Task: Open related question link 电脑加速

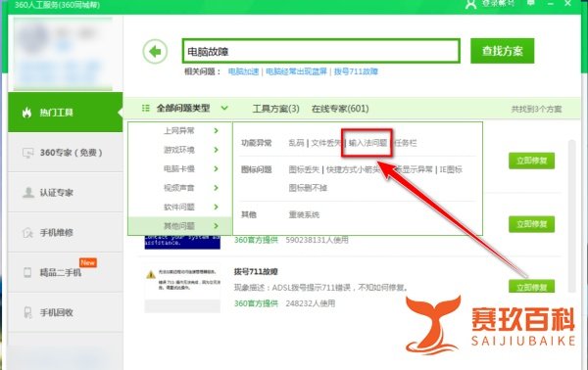Action: coord(243,71)
